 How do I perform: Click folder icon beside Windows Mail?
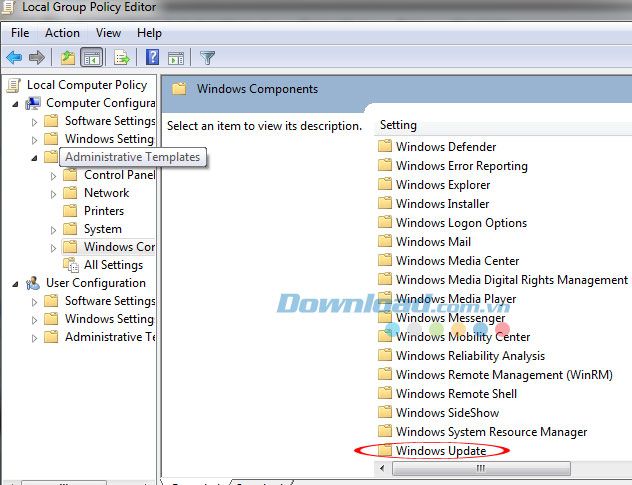[x=385, y=241]
